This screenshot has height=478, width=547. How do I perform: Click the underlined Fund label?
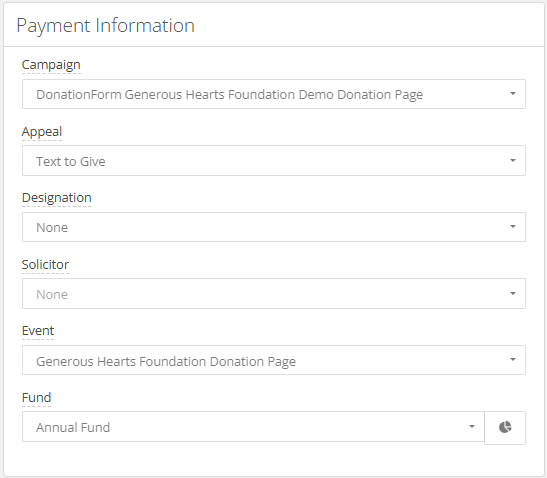pyautogui.click(x=37, y=397)
